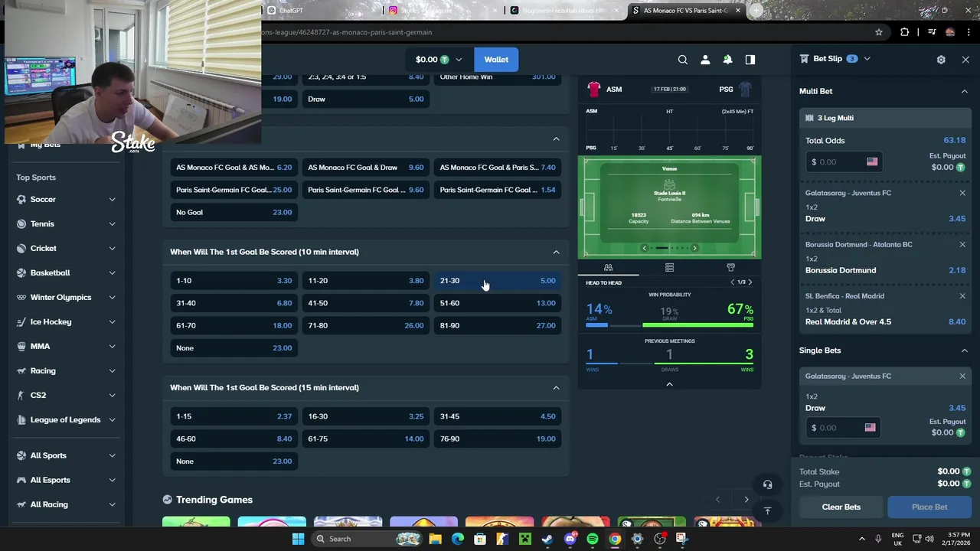Collapse the 10 min interval market

coord(556,252)
